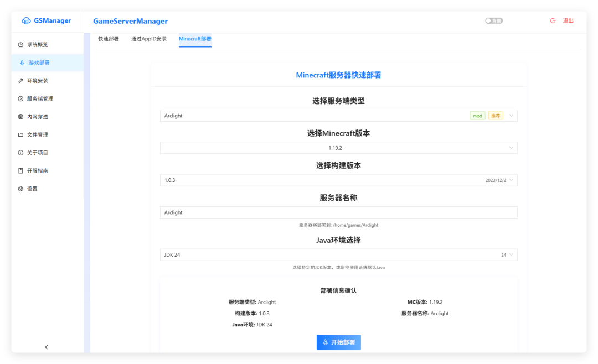Click the server name input field containing Arclight

(x=339, y=212)
